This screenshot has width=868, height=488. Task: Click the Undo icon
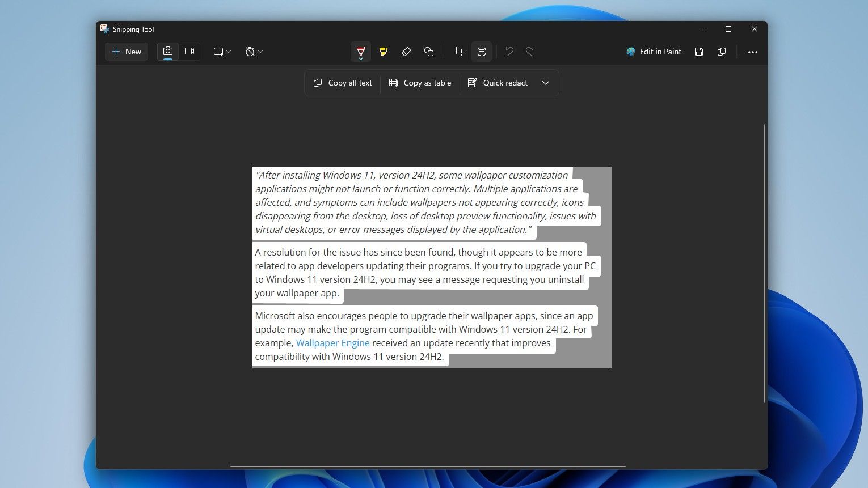point(509,52)
